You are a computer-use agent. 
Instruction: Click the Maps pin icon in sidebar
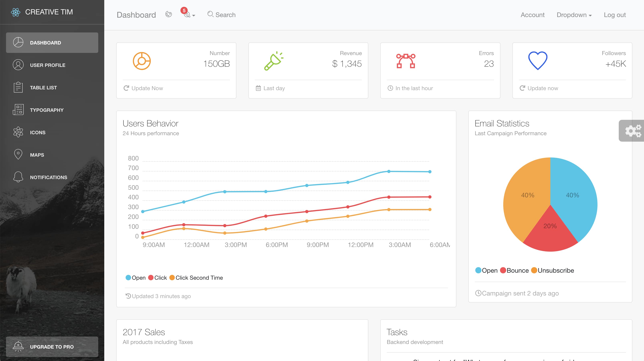tap(18, 154)
